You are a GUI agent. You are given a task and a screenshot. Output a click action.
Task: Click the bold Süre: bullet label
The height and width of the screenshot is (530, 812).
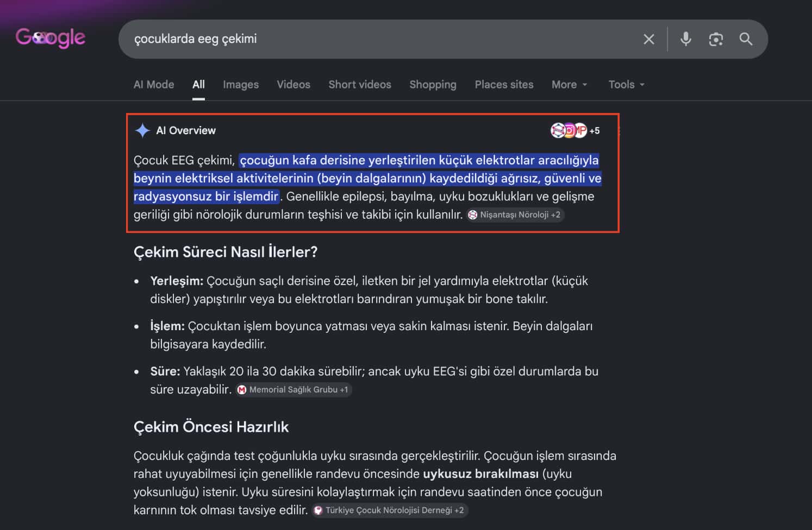(165, 371)
